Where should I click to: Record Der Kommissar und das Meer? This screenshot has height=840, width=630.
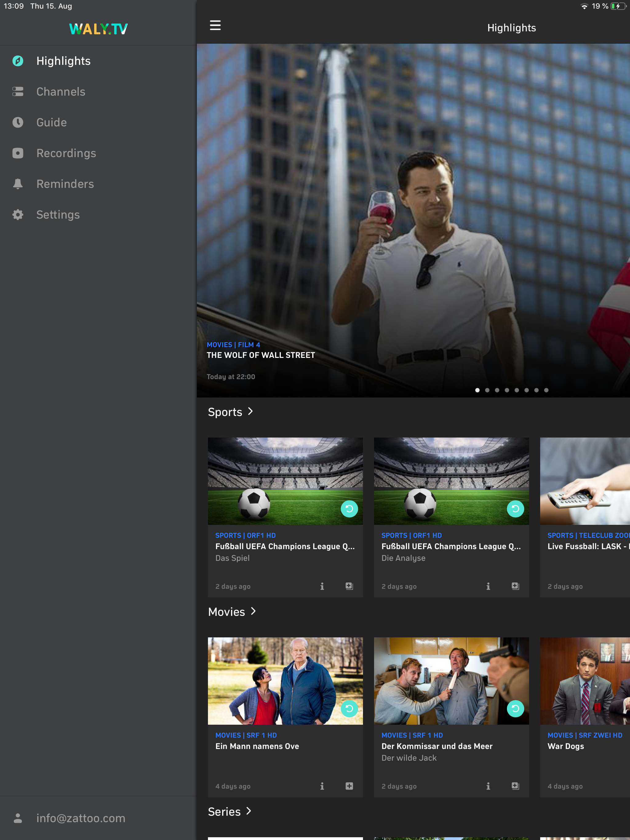pyautogui.click(x=515, y=786)
